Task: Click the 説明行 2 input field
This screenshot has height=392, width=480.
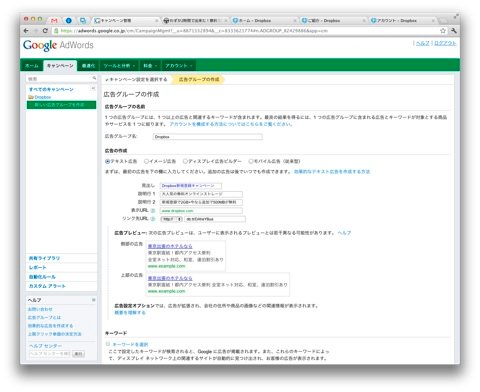Action: pos(201,202)
